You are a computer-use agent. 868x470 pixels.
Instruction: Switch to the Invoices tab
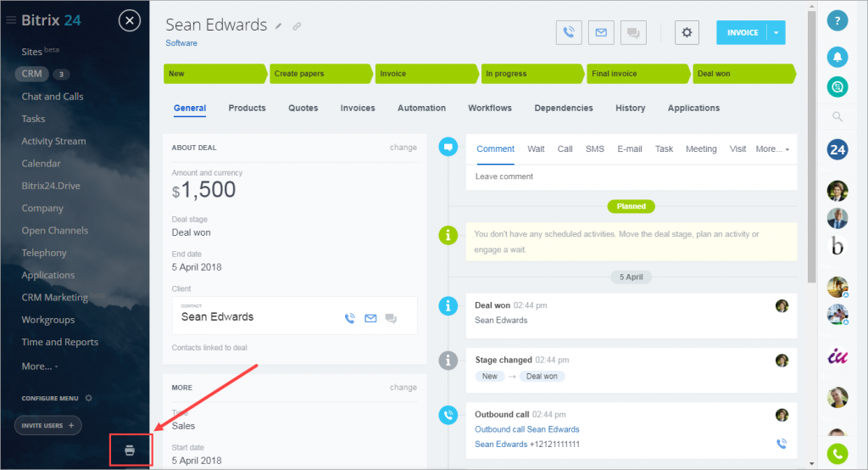358,108
